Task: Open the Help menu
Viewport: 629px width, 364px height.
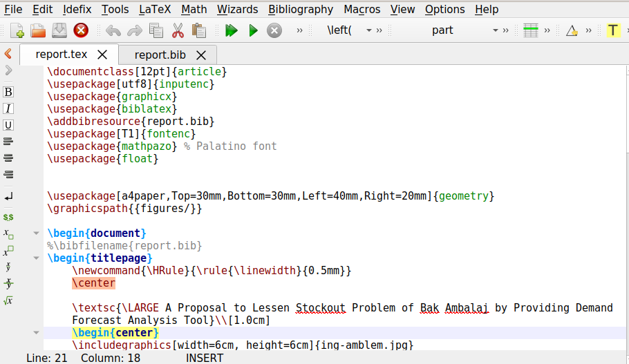Action: (x=487, y=9)
